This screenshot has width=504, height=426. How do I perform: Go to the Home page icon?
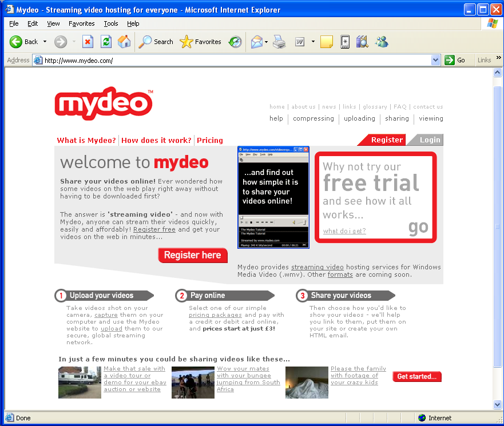pyautogui.click(x=124, y=42)
